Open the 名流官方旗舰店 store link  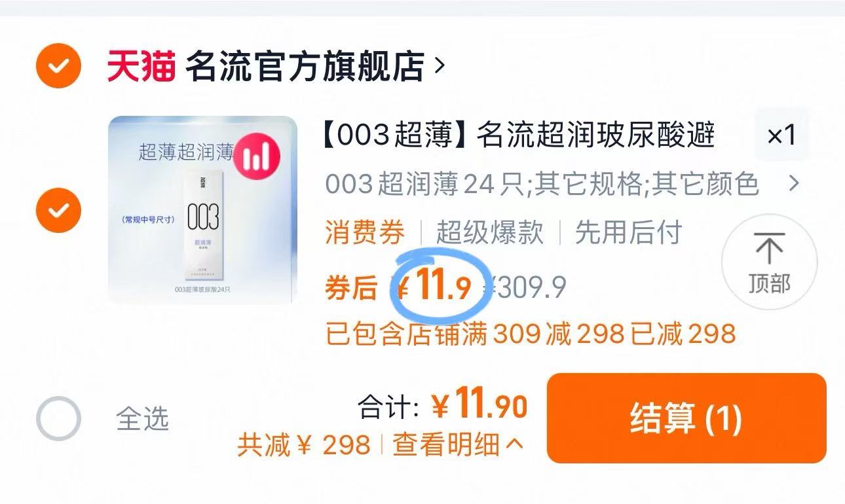click(x=305, y=67)
